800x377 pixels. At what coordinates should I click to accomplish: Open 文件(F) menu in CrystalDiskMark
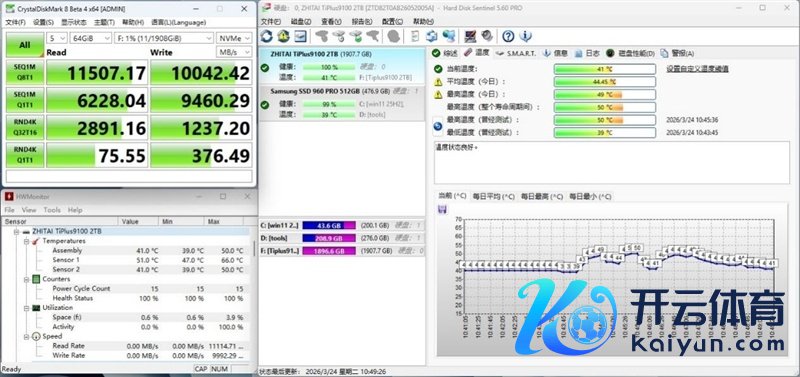(15, 22)
